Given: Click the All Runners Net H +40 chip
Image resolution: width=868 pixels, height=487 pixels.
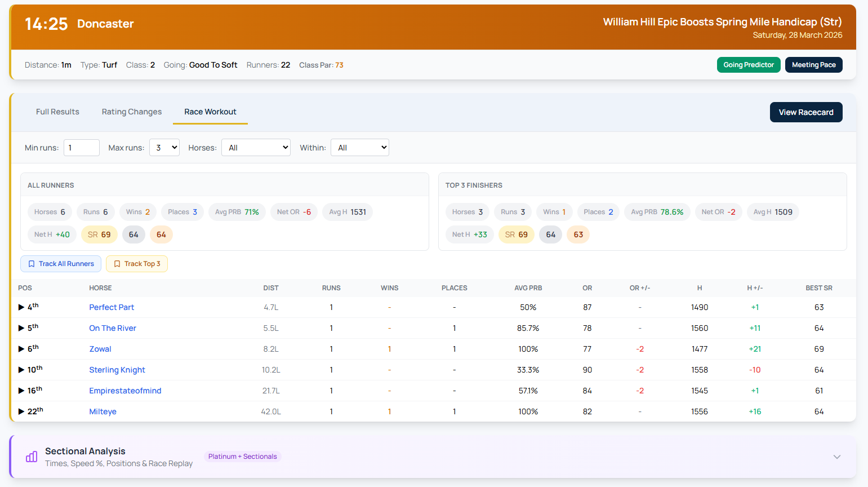Looking at the screenshot, I should [x=52, y=234].
